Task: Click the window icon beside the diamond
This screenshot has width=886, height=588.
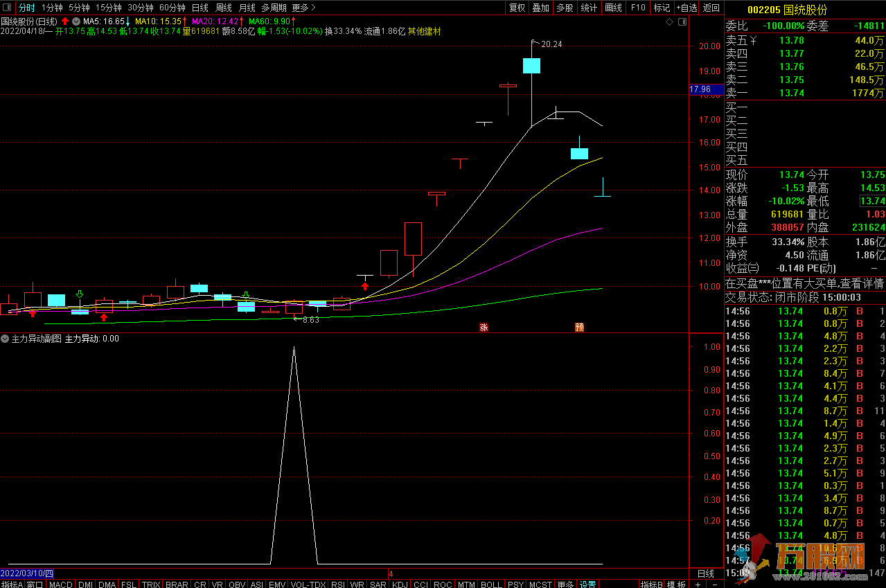Action: pyautogui.click(x=682, y=22)
